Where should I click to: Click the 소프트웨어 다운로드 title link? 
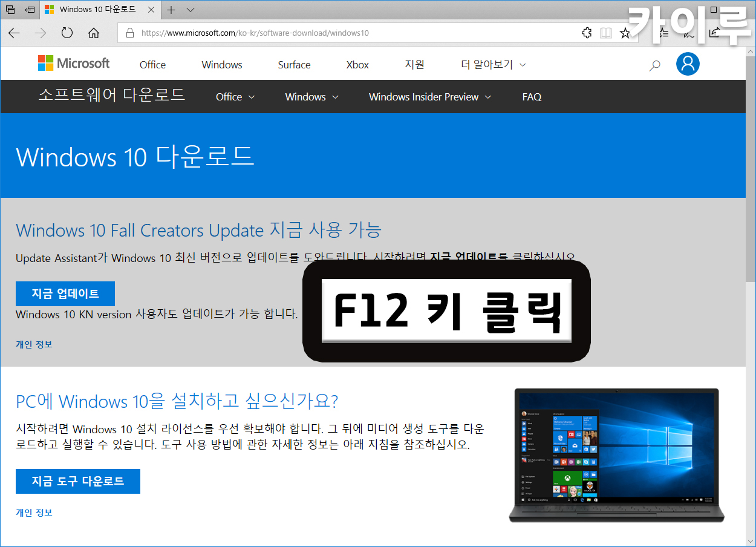point(112,95)
